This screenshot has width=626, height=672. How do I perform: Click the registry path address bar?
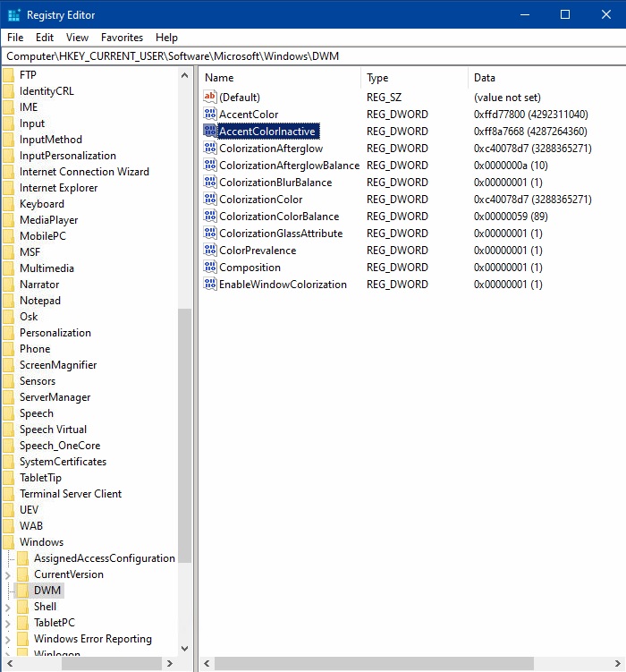[x=315, y=56]
